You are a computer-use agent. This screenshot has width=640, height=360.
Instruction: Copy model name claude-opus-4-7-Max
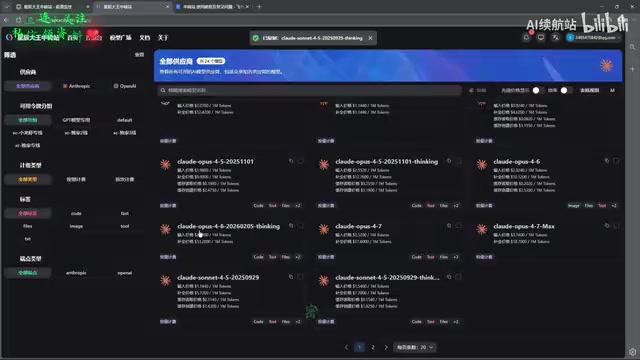607,226
